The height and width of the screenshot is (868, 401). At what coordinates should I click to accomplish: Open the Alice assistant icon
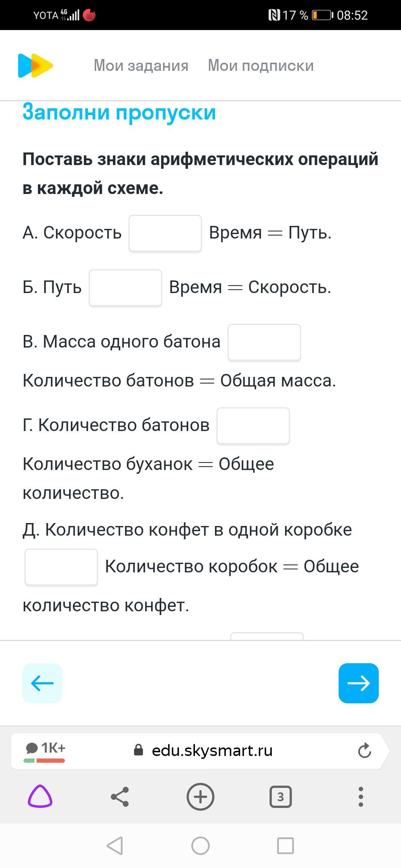click(40, 796)
